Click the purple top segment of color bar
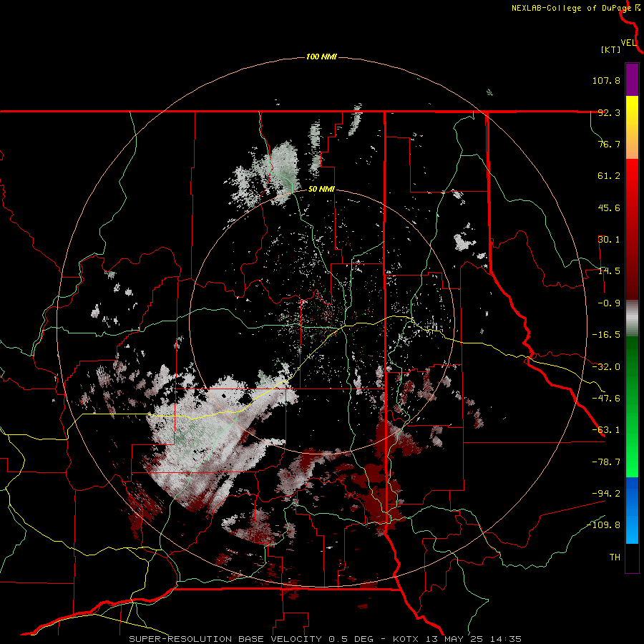 632,79
